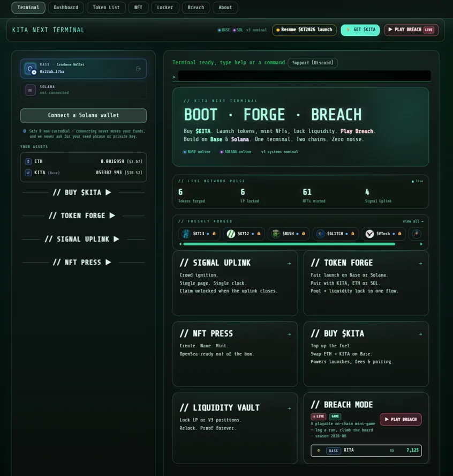The image size is (453, 476).
Task: Click the ETH asset icon
Action: 28,161
